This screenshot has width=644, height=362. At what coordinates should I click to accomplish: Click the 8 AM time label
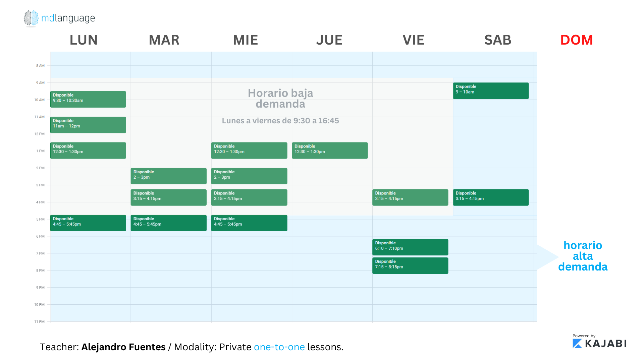point(40,66)
